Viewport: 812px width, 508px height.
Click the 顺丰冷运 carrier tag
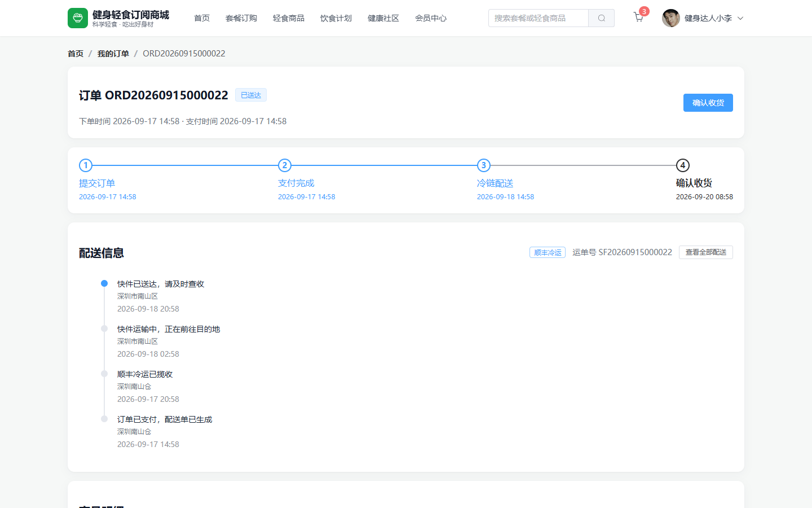548,252
